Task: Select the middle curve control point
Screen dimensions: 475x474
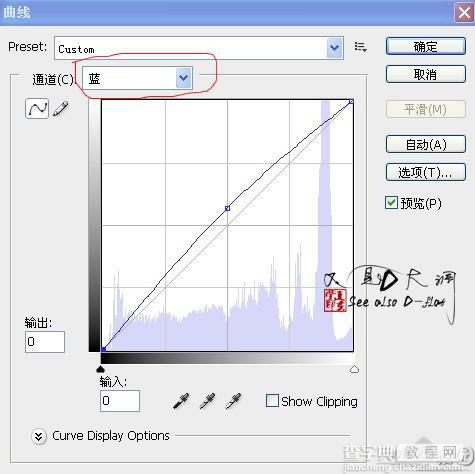Action: click(228, 208)
